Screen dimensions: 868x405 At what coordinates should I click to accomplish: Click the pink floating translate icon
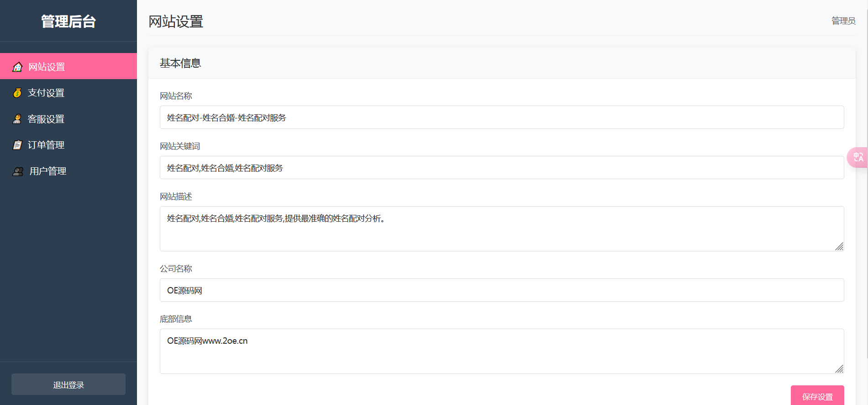coord(858,157)
